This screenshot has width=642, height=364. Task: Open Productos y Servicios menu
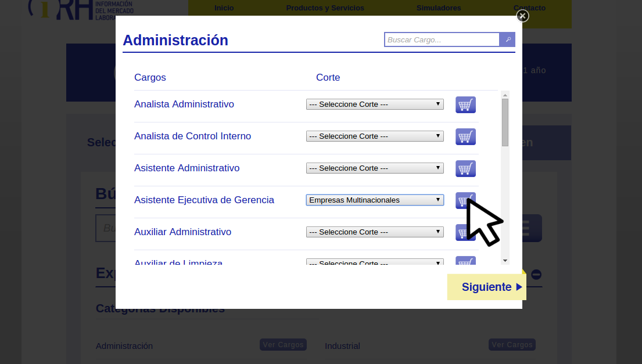click(x=325, y=8)
